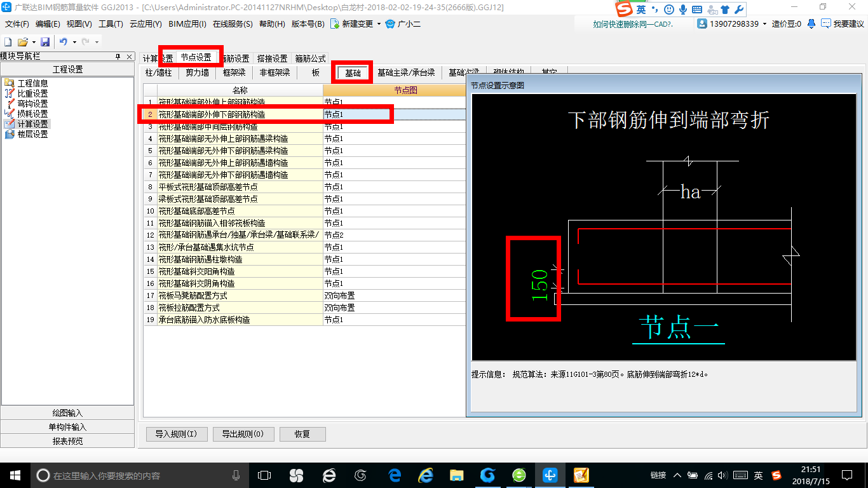Open the 版本号(B) menu
This screenshot has width=868, height=488.
pyautogui.click(x=308, y=24)
